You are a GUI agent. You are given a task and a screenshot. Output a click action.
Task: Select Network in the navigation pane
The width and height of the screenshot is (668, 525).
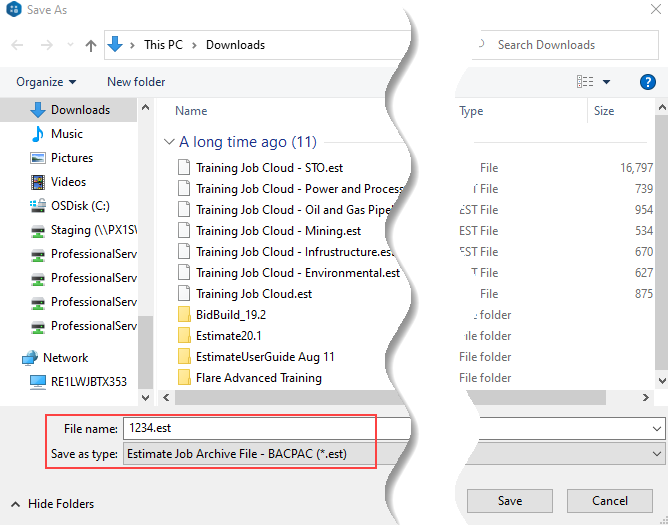[x=65, y=358]
